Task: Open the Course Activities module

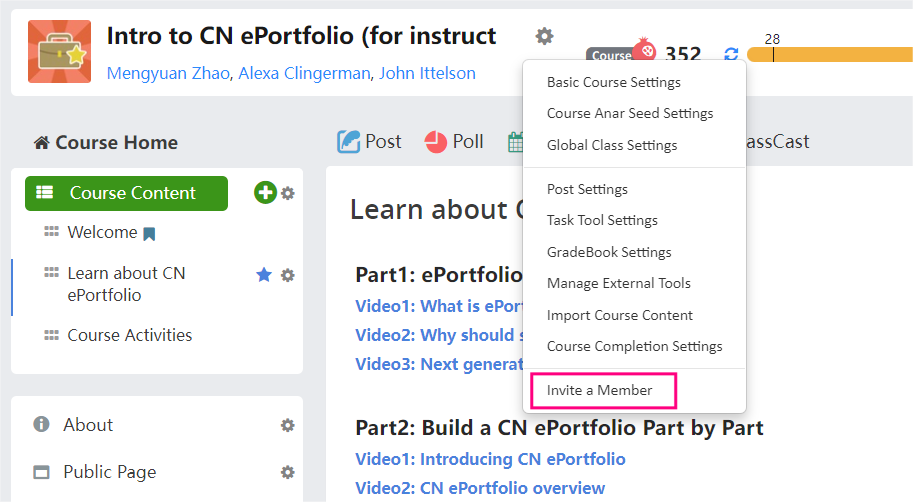Action: (x=129, y=335)
